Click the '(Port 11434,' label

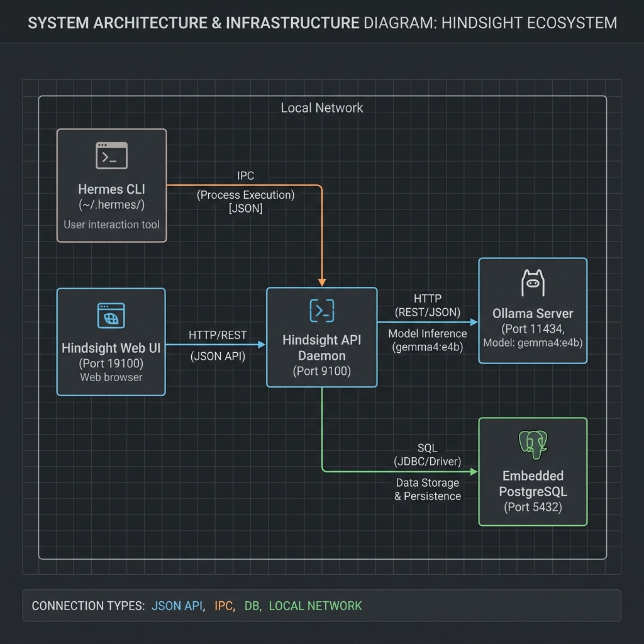click(x=533, y=328)
